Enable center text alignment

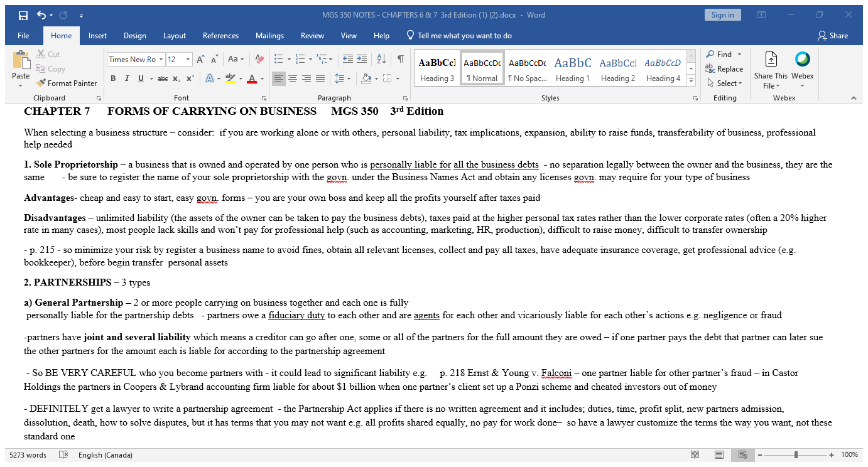293,78
